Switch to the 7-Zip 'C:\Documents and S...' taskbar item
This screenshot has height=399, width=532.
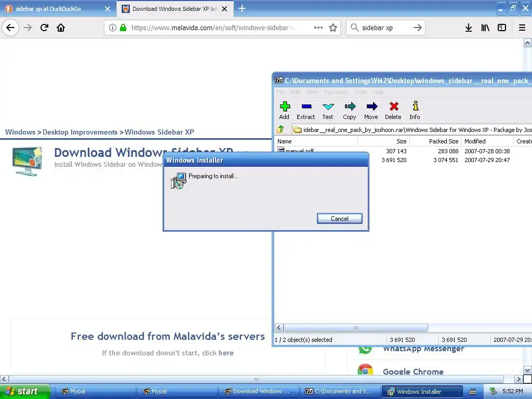(x=340, y=392)
